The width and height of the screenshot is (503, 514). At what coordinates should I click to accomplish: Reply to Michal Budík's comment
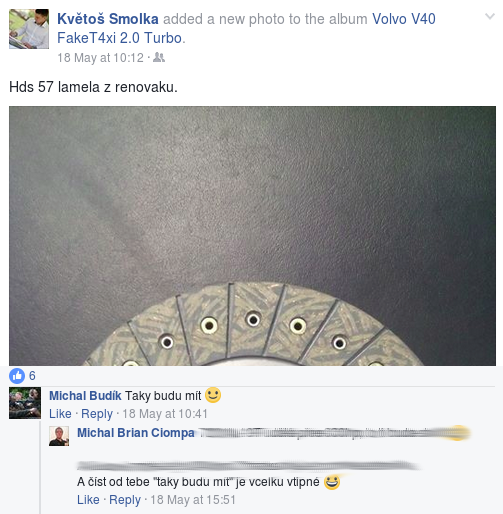click(97, 414)
